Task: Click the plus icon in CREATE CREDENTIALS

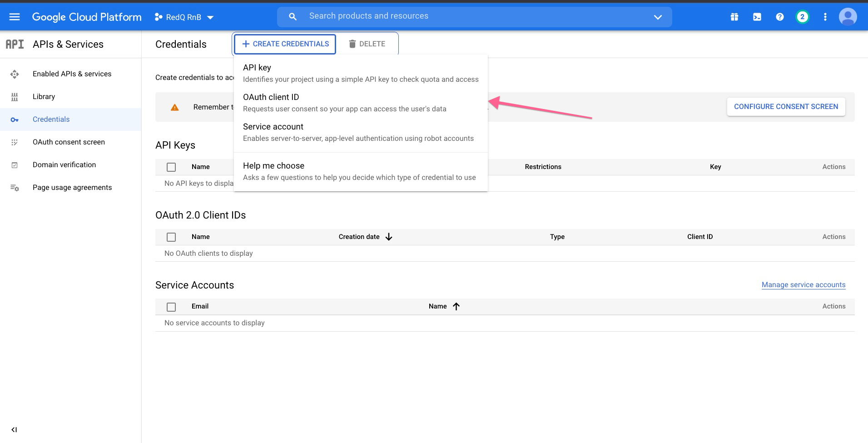Action: (x=246, y=44)
